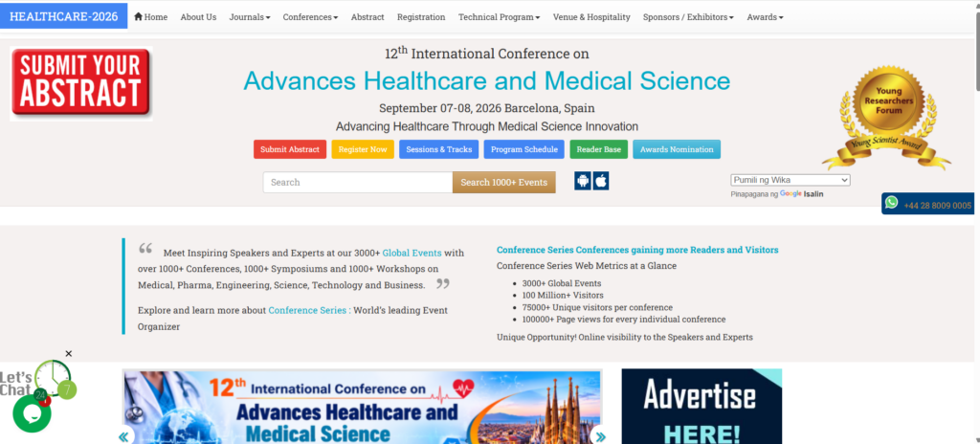Click 'September 07-08, 2026 Barcelona, Spain' text
This screenshot has height=444, width=980.
click(486, 107)
